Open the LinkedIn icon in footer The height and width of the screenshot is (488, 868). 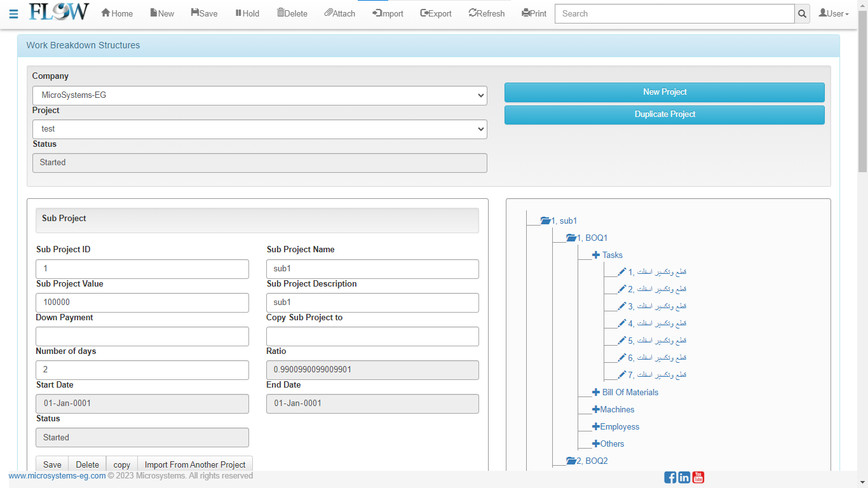click(684, 477)
